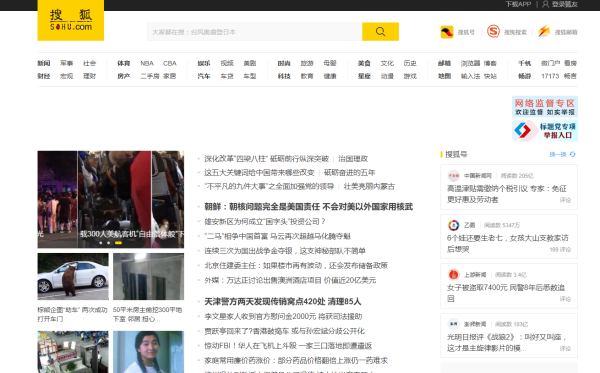Image resolution: width=600 pixels, height=373 pixels.
Task: Open the girl with braids photo thumbnail
Action: [x=148, y=352]
